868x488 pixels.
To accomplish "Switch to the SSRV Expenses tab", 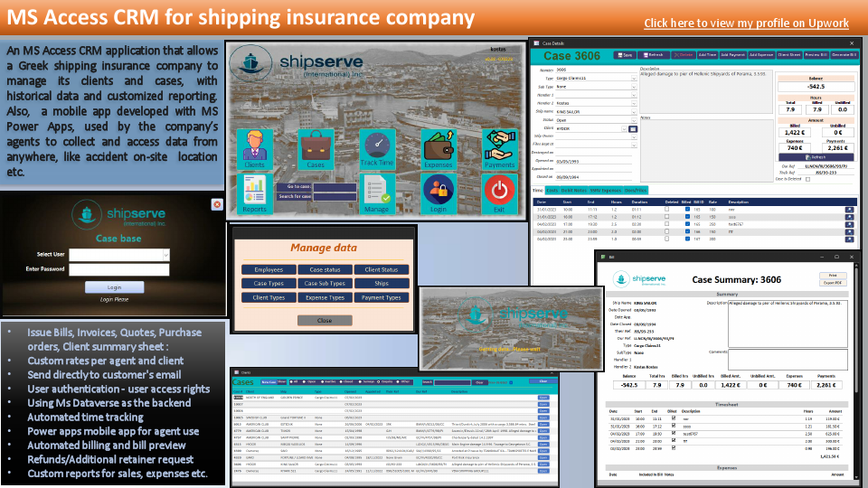I will [x=605, y=191].
